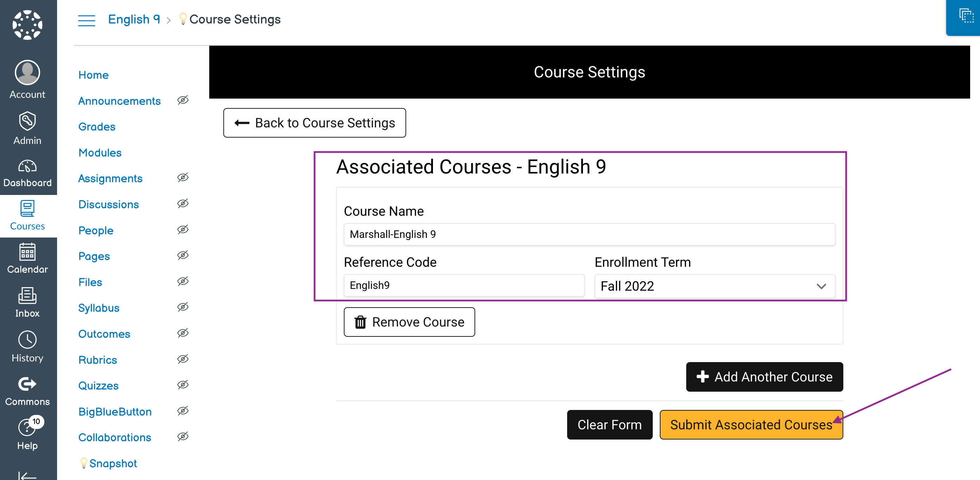Screen dimensions: 980x480
Task: Collapse the course navigation hamburger menu
Action: tap(86, 20)
